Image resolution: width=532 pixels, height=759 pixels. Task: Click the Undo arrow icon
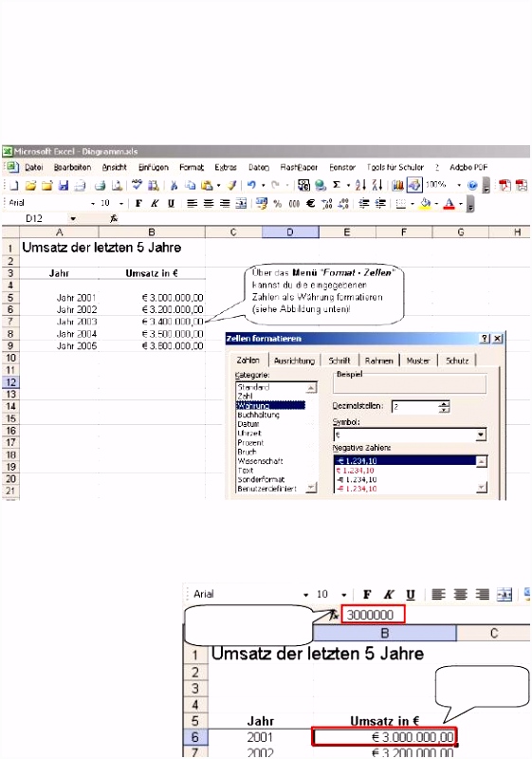click(251, 185)
